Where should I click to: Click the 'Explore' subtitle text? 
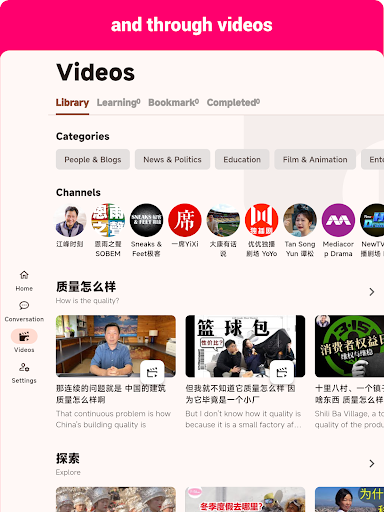pos(68,472)
